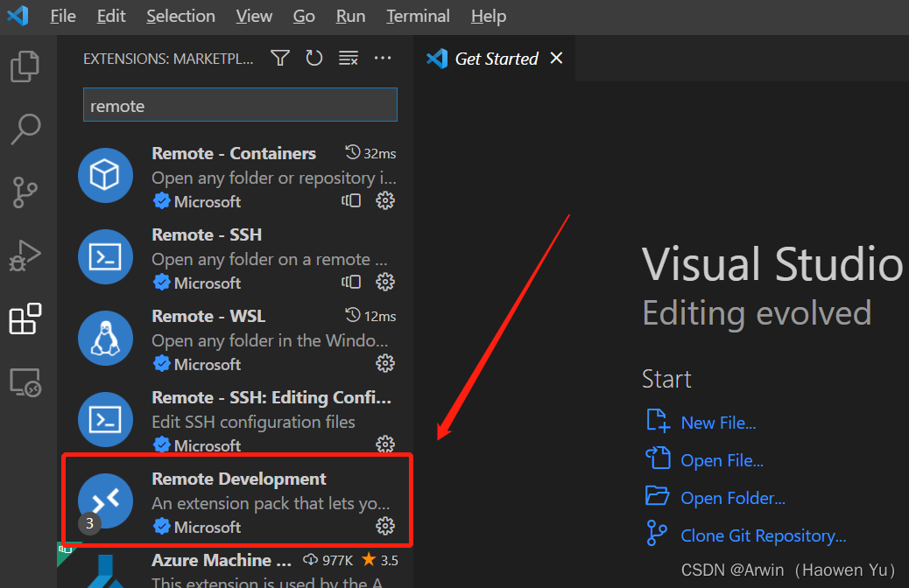Click the New File... link
The image size is (909, 588).
coord(718,423)
